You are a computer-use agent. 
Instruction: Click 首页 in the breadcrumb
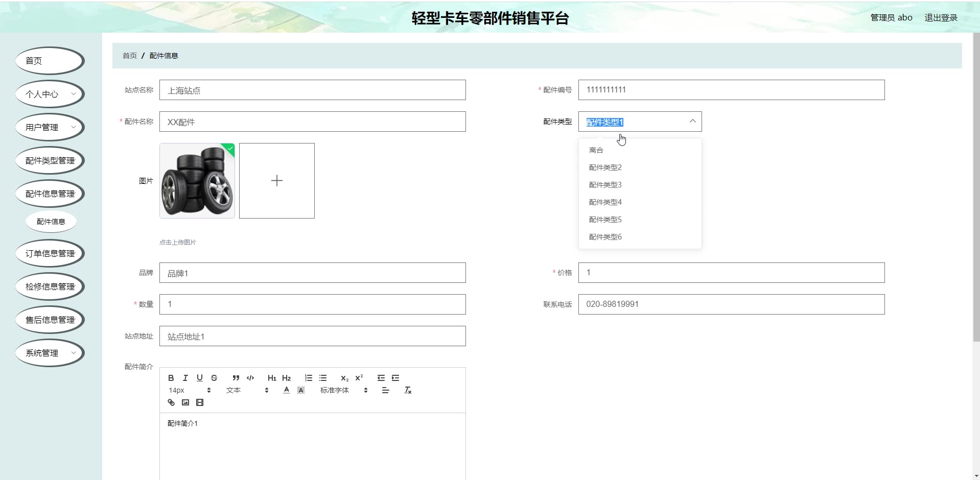tap(130, 56)
